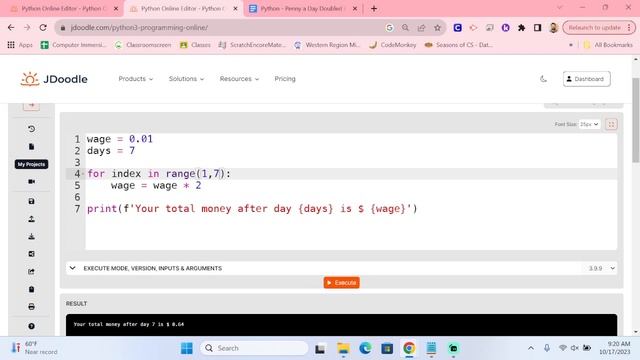
Task: Click the embed icon in sidebar
Action: click(x=31, y=254)
